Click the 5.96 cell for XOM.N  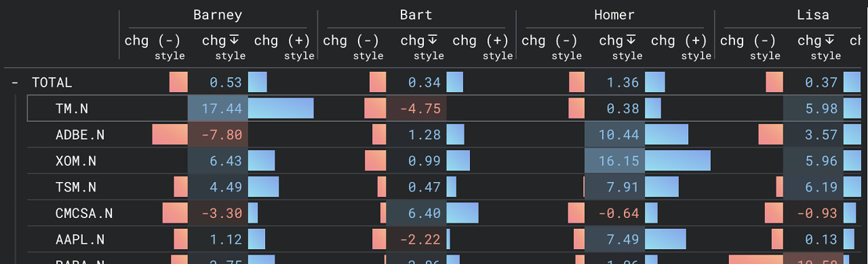click(x=813, y=161)
